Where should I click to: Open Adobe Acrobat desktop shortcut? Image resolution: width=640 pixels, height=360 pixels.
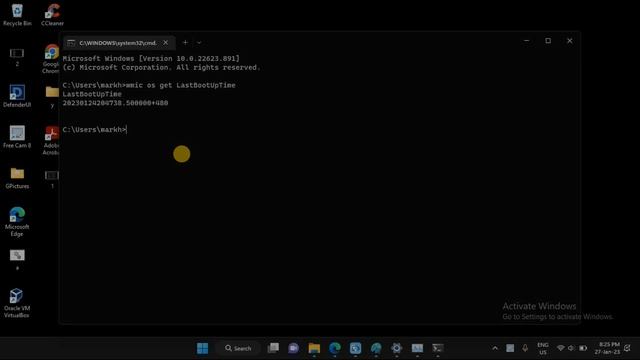(x=51, y=140)
